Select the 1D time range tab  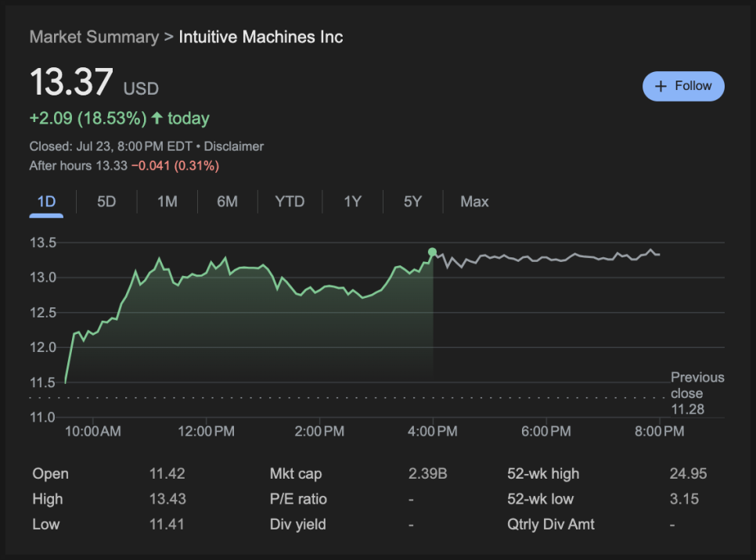click(x=46, y=202)
